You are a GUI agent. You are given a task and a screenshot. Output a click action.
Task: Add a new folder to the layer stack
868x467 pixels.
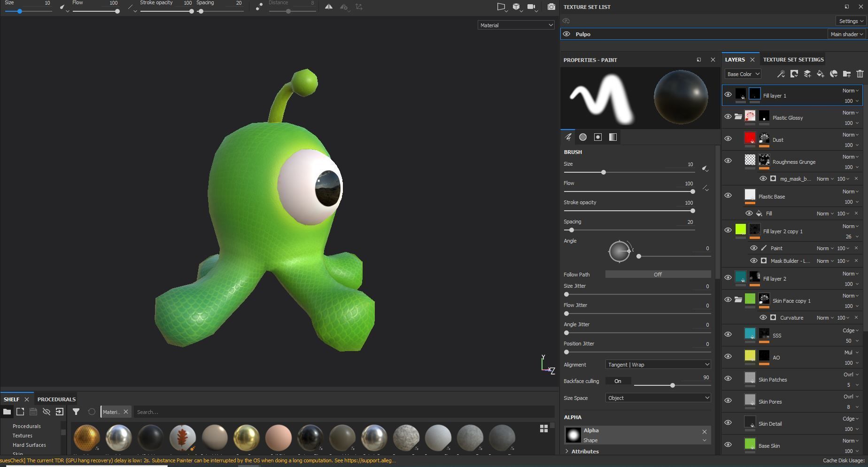(x=846, y=74)
